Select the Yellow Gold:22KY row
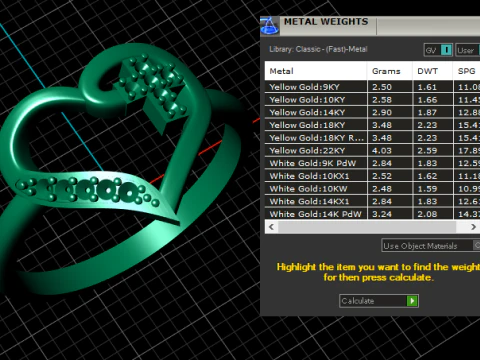Image resolution: width=480 pixels, height=360 pixels. [x=372, y=150]
